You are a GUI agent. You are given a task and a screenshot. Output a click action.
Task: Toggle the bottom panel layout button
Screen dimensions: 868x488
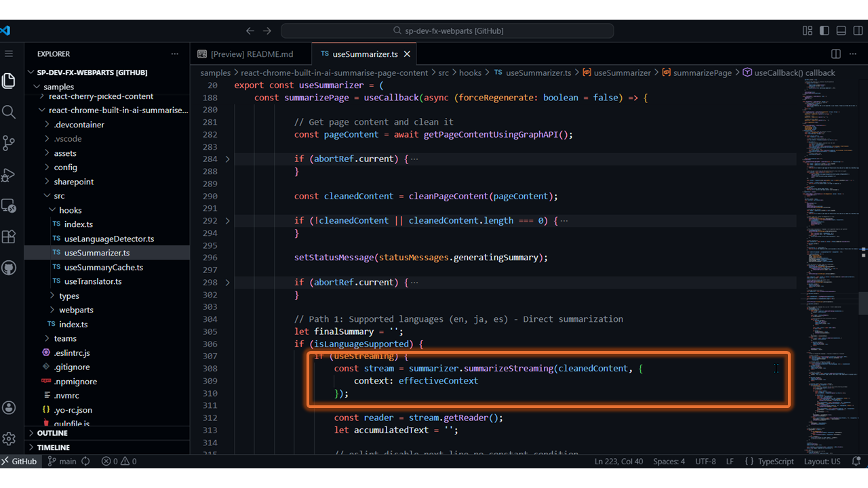point(841,30)
